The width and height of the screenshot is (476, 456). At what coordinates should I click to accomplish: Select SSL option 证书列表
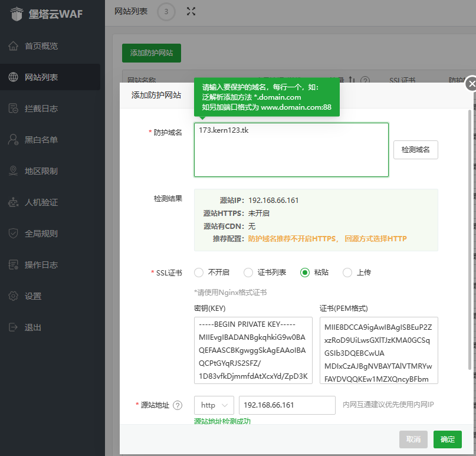point(248,273)
